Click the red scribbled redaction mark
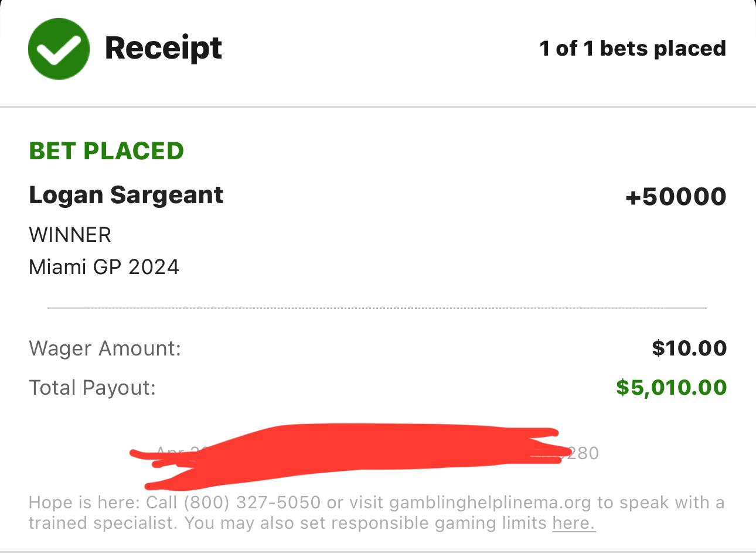756x554 pixels. coord(352,454)
